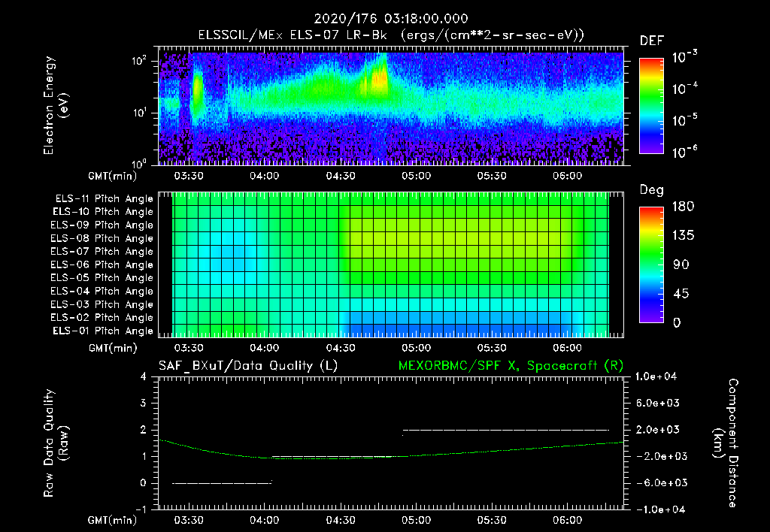Viewport: 770px width, 532px height.
Task: Select the ELS-09 Pitch Angle row label
Action: pos(102,225)
